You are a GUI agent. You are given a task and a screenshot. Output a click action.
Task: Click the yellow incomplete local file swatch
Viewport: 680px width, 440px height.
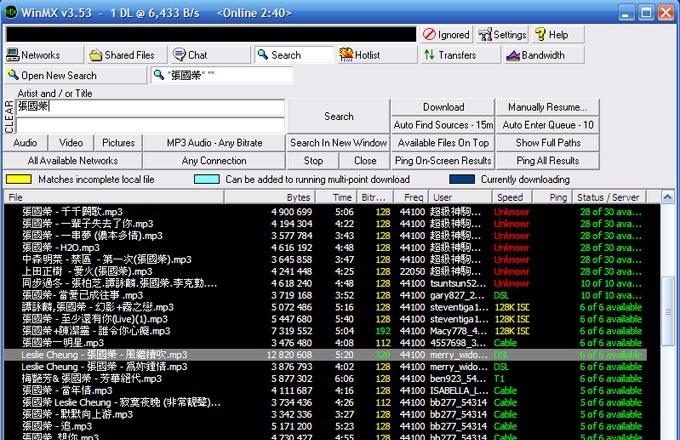(18, 179)
